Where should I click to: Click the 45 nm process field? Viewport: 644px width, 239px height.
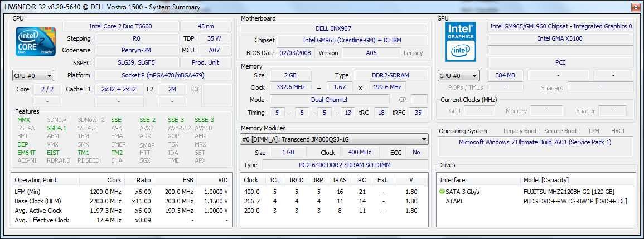[x=206, y=26]
